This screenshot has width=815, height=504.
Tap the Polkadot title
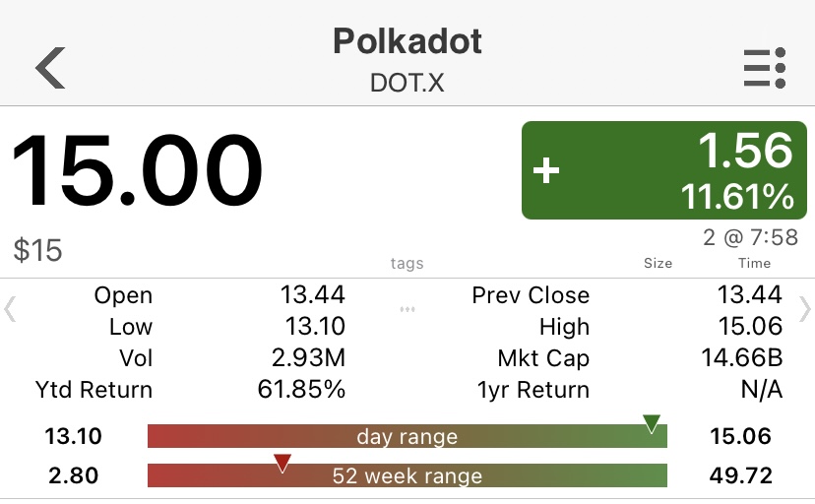point(407,41)
